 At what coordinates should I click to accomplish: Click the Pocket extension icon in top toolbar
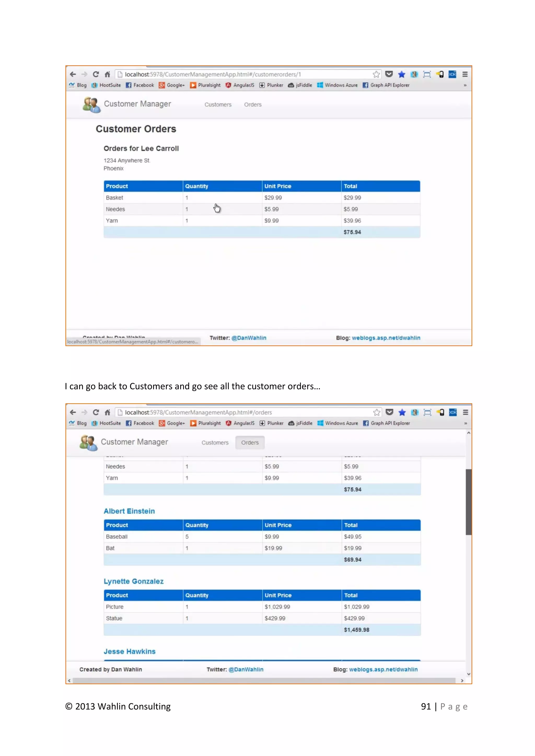[389, 74]
